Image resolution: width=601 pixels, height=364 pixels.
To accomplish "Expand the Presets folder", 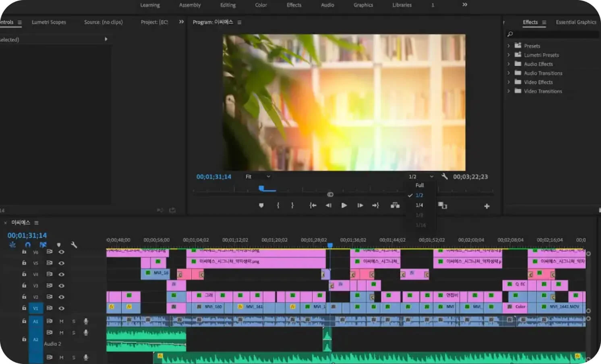I will pos(509,46).
